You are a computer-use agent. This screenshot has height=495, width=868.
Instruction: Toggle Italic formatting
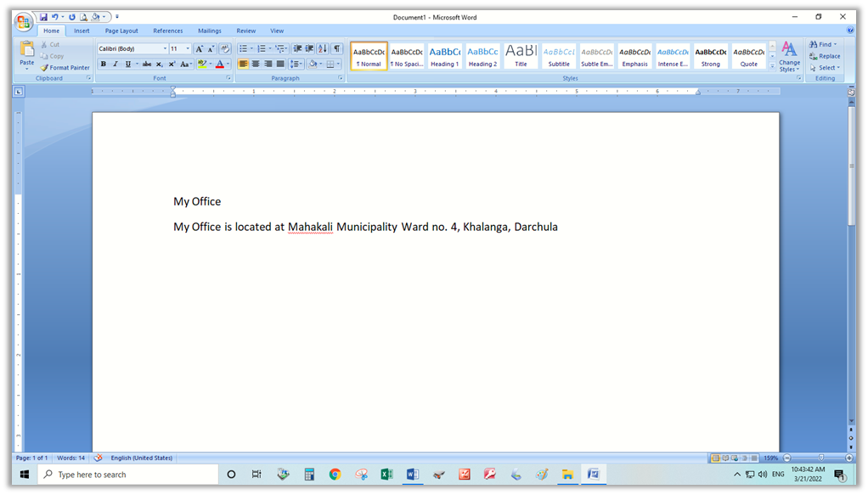click(116, 65)
